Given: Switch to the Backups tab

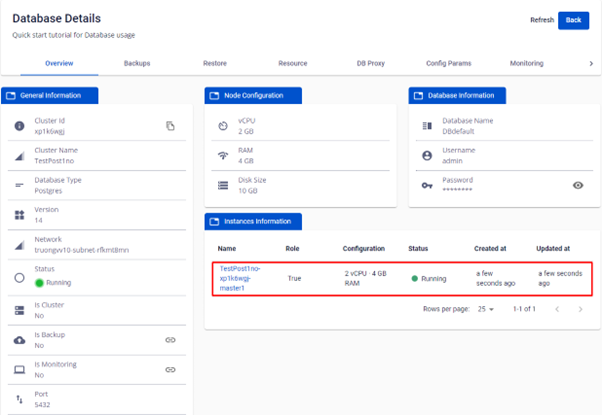Looking at the screenshot, I should coord(137,63).
